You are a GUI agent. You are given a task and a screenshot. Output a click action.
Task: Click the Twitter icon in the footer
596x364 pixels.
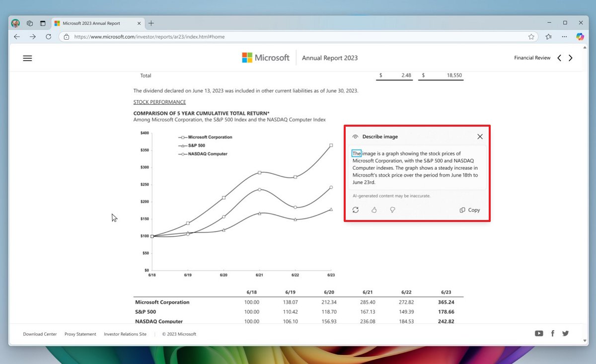coord(566,333)
